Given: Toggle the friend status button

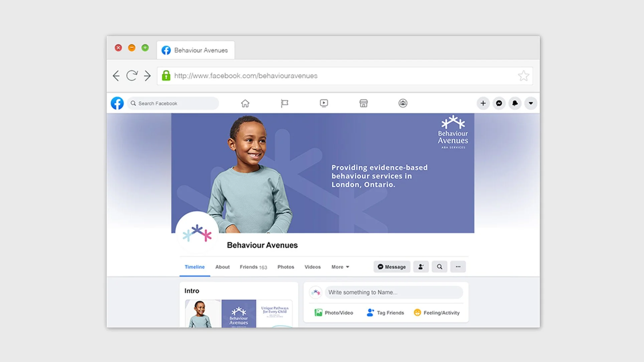Looking at the screenshot, I should pos(421,267).
